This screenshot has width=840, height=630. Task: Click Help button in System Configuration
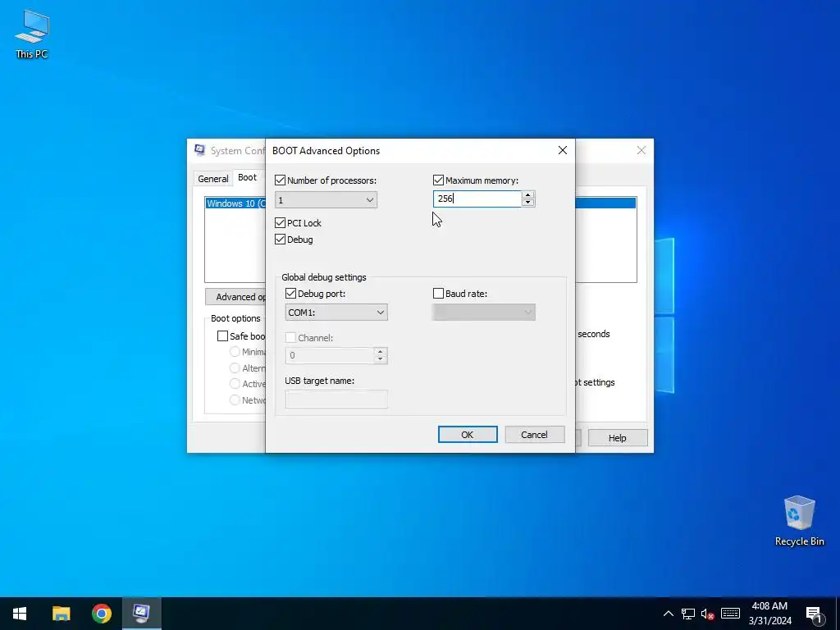click(617, 438)
